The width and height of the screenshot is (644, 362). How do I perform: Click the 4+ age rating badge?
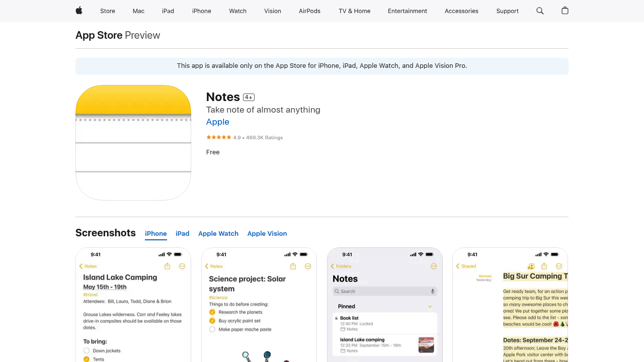point(249,97)
